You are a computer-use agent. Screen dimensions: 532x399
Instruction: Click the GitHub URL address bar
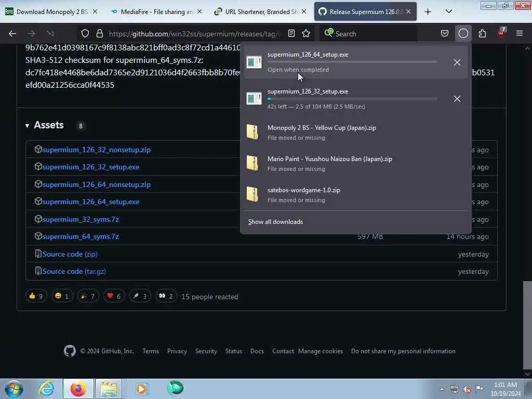click(195, 34)
